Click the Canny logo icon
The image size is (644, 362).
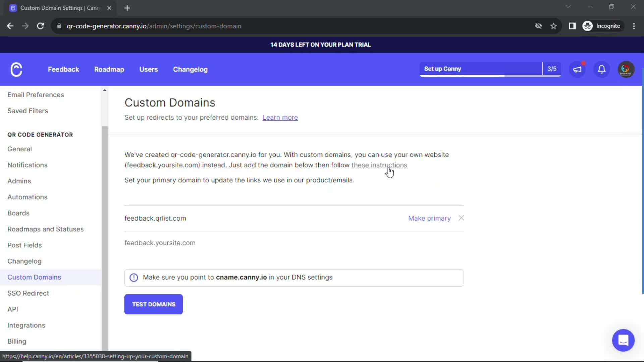(16, 69)
